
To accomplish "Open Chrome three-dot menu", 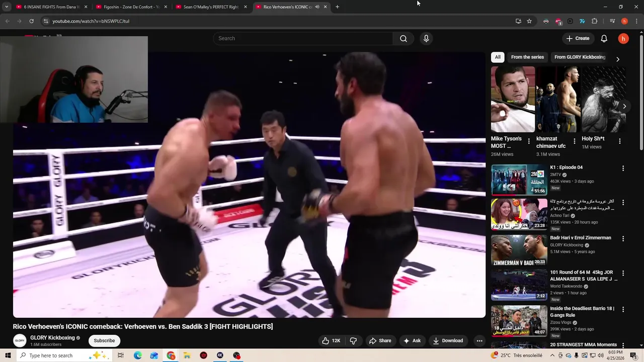I will (636, 21).
